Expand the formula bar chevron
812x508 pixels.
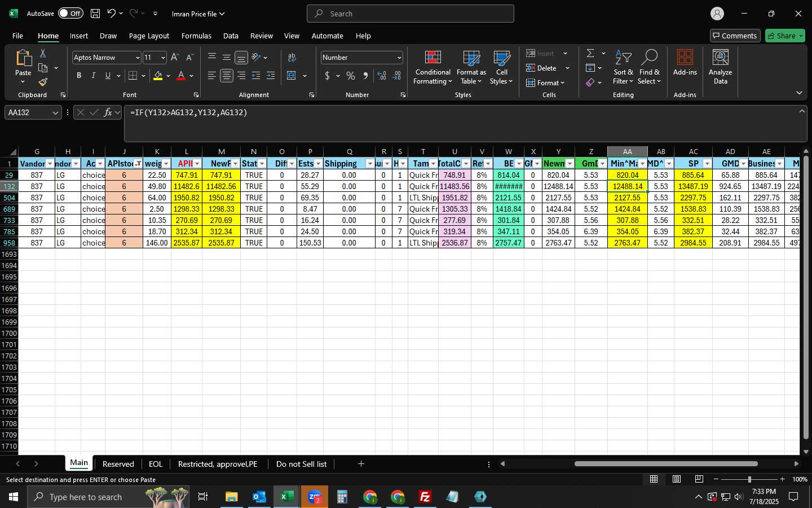tap(802, 111)
